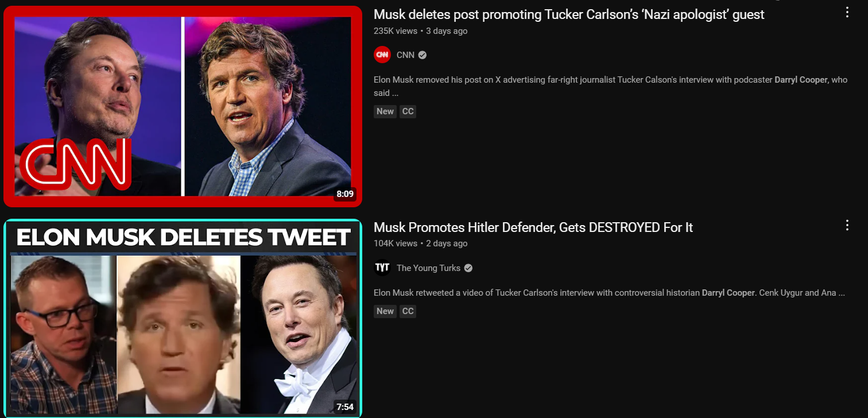Click CC badge under The Young Turks video

click(408, 311)
